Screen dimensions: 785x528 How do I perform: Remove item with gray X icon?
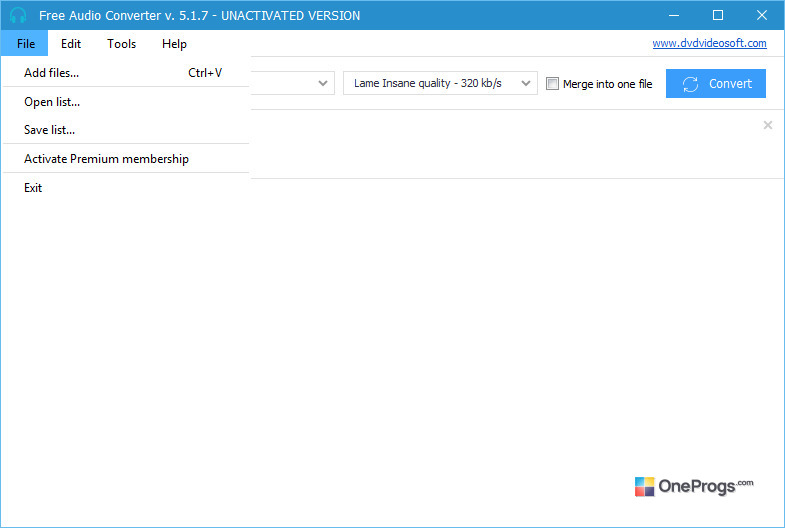coord(767,125)
